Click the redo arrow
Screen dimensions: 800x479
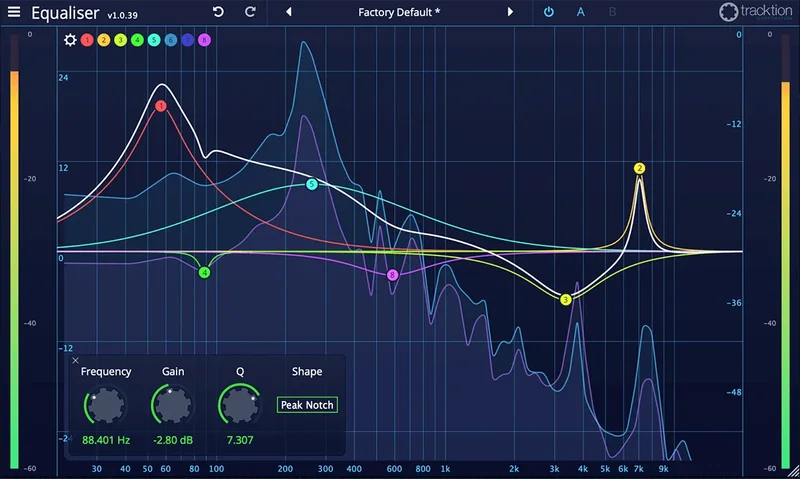250,12
